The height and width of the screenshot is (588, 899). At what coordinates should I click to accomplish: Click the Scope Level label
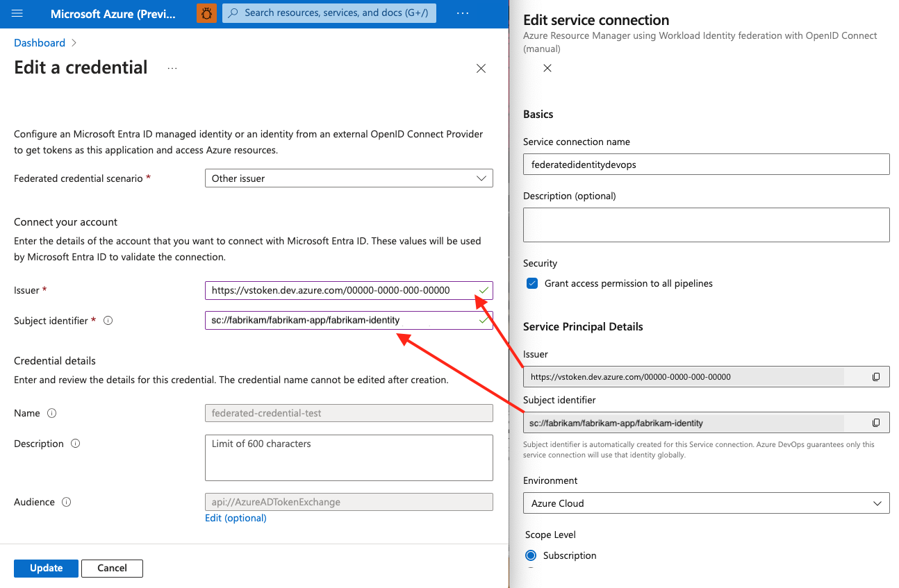point(550,535)
